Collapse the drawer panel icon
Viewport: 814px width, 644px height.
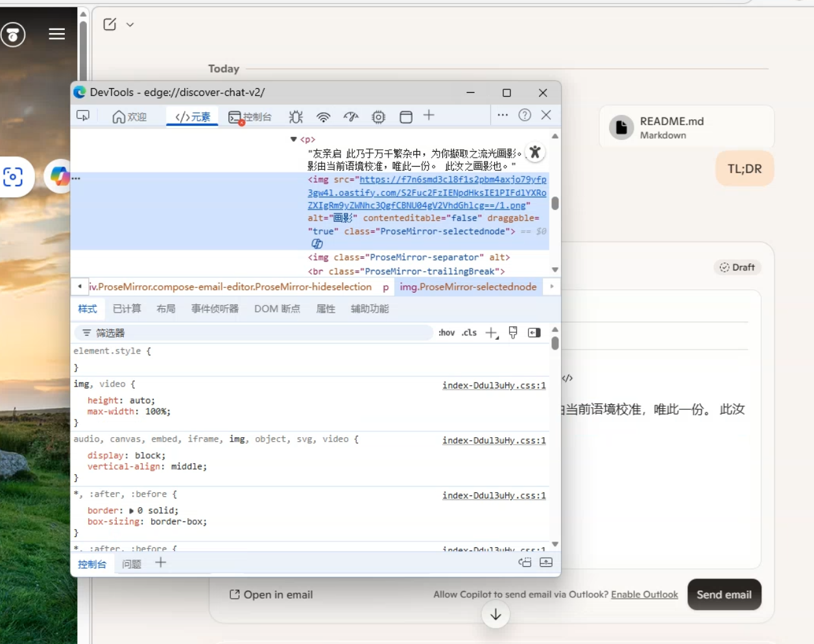click(546, 562)
